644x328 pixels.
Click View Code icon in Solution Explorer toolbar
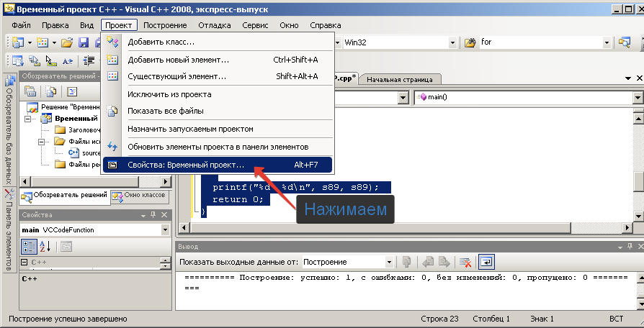click(x=72, y=91)
